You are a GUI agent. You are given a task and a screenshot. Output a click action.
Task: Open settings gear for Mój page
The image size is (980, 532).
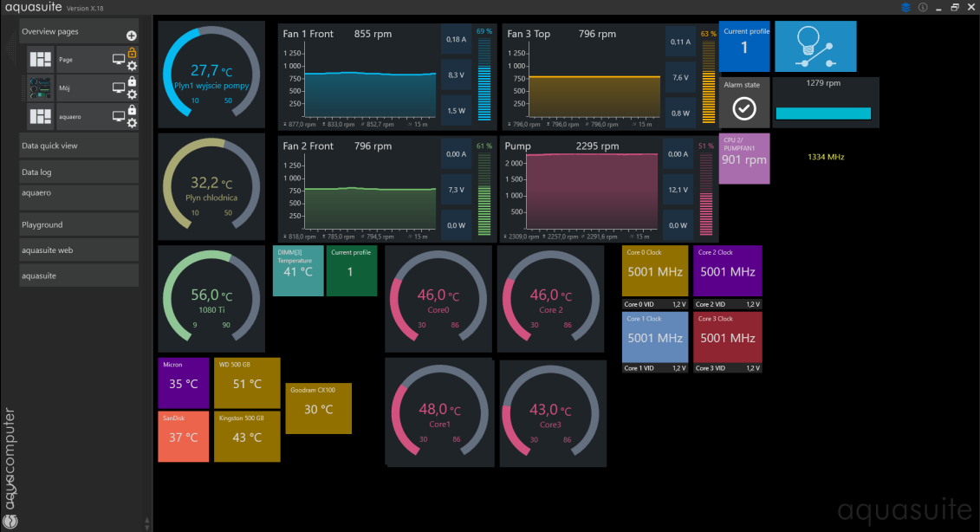pyautogui.click(x=132, y=94)
